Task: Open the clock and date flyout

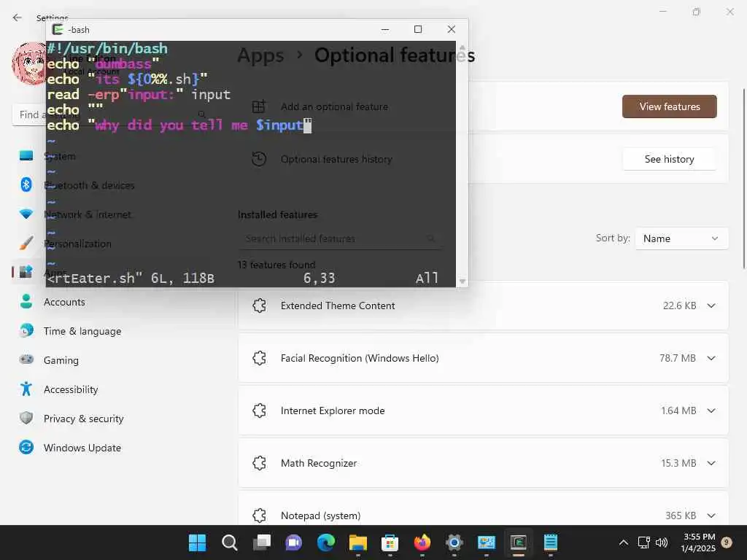Action: click(x=698, y=542)
